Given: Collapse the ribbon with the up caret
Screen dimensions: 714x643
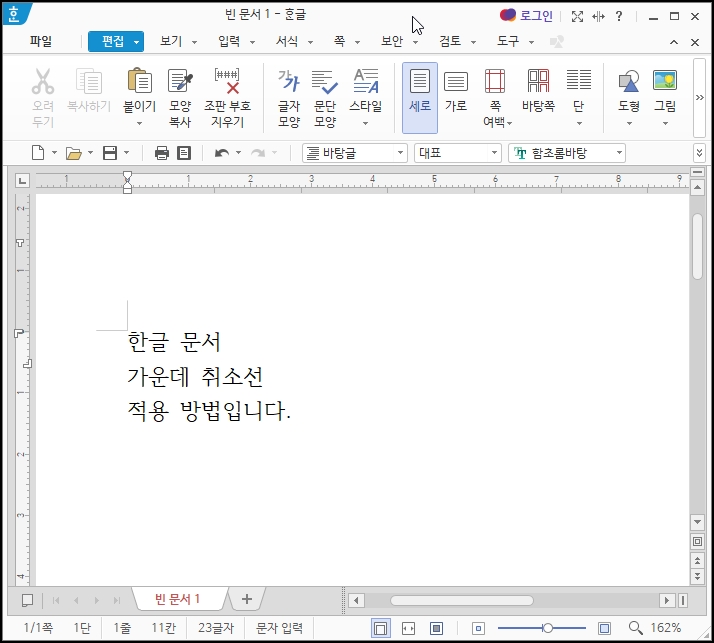Looking at the screenshot, I should tap(674, 42).
